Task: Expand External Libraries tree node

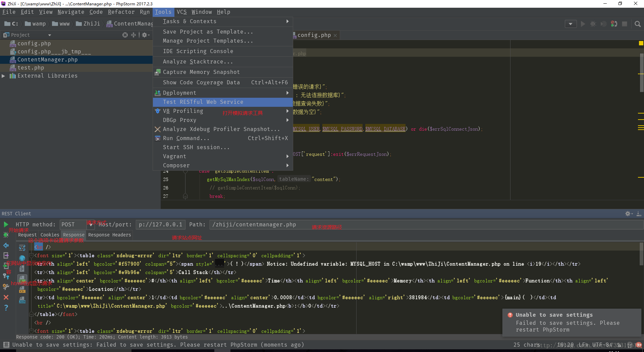Action: (x=3, y=76)
